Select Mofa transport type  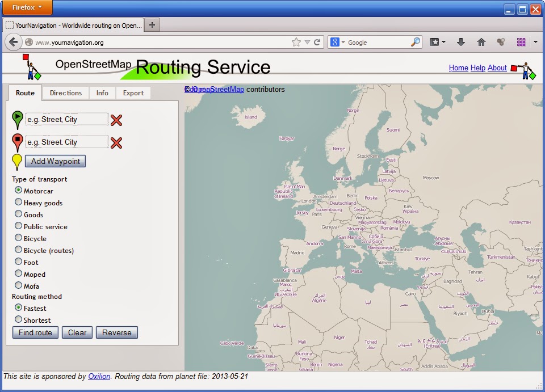click(18, 285)
